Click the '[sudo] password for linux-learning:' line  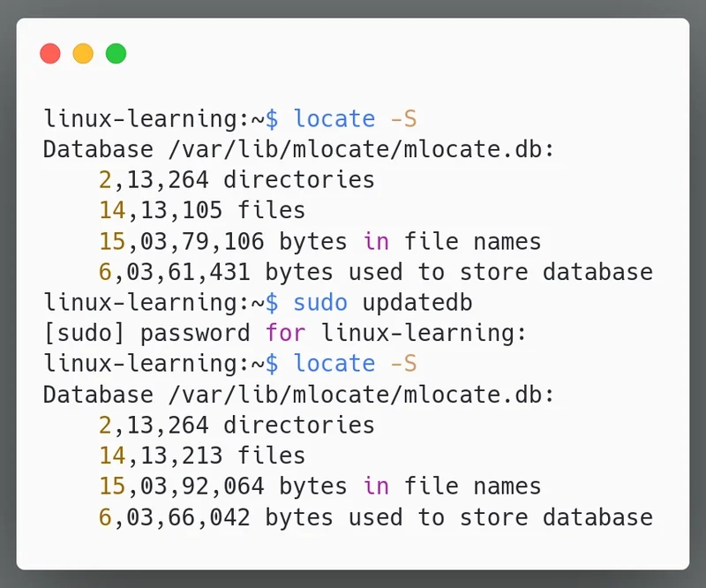tap(285, 333)
